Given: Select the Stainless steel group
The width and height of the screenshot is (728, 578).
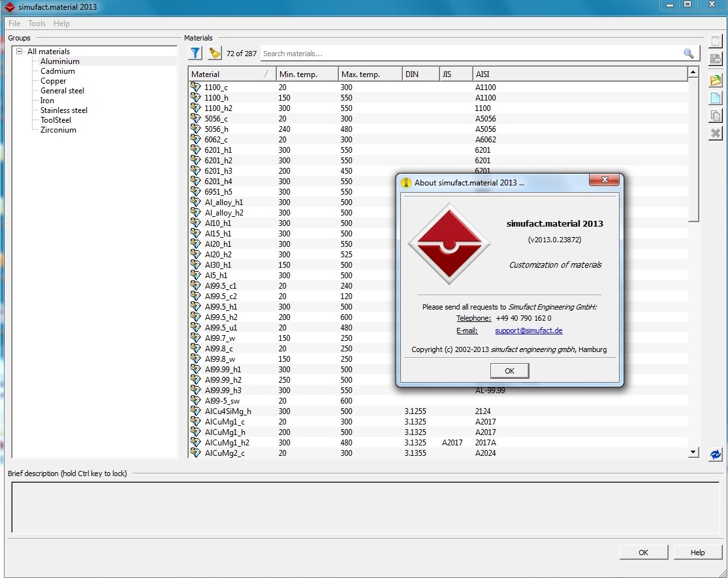Looking at the screenshot, I should [63, 110].
